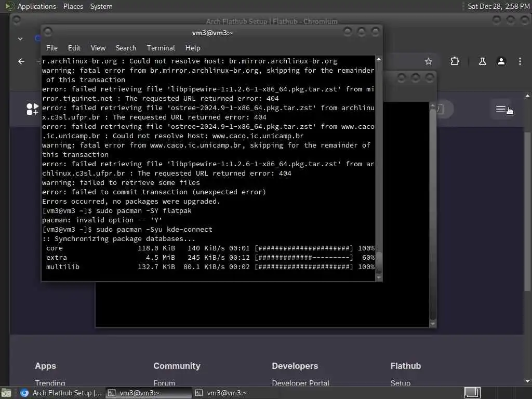Click the Chromium labs flask icon
The width and height of the screenshot is (532, 399).
pos(482,61)
